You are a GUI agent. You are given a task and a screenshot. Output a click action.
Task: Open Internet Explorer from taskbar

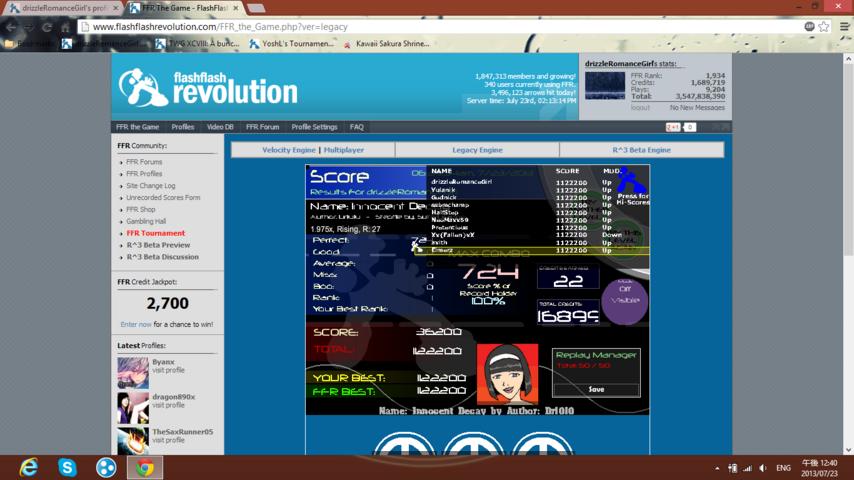click(x=28, y=467)
